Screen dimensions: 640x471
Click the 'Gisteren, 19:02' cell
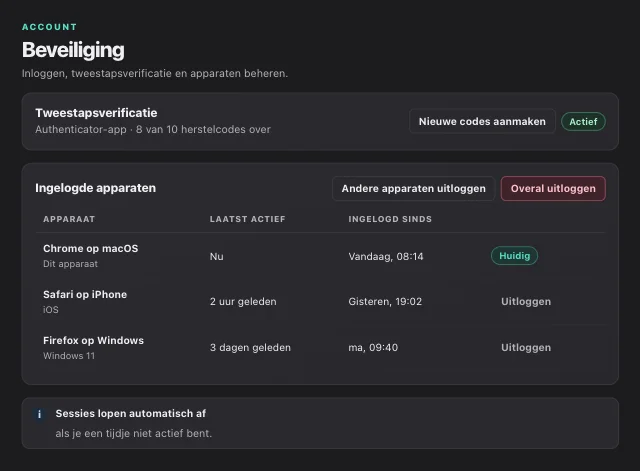(x=385, y=302)
